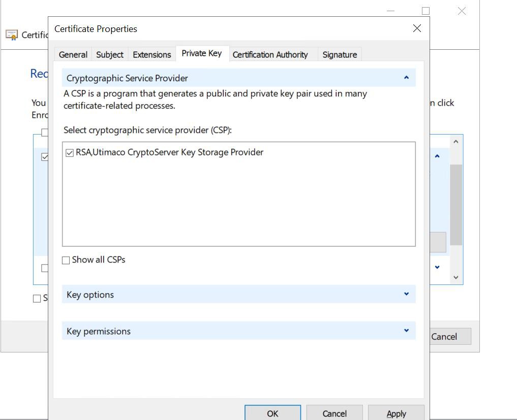Uncheck RSA,Utimaco CryptoServer Key Storage Provider

click(x=70, y=153)
